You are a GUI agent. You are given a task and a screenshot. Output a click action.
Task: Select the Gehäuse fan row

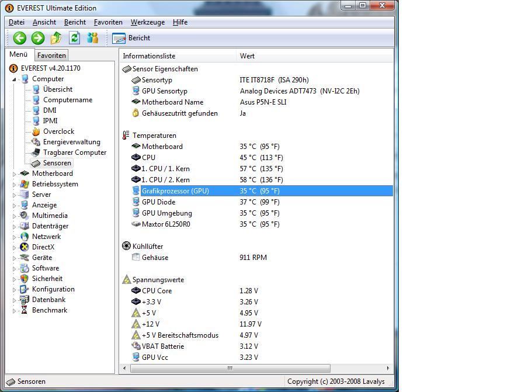coord(262,257)
